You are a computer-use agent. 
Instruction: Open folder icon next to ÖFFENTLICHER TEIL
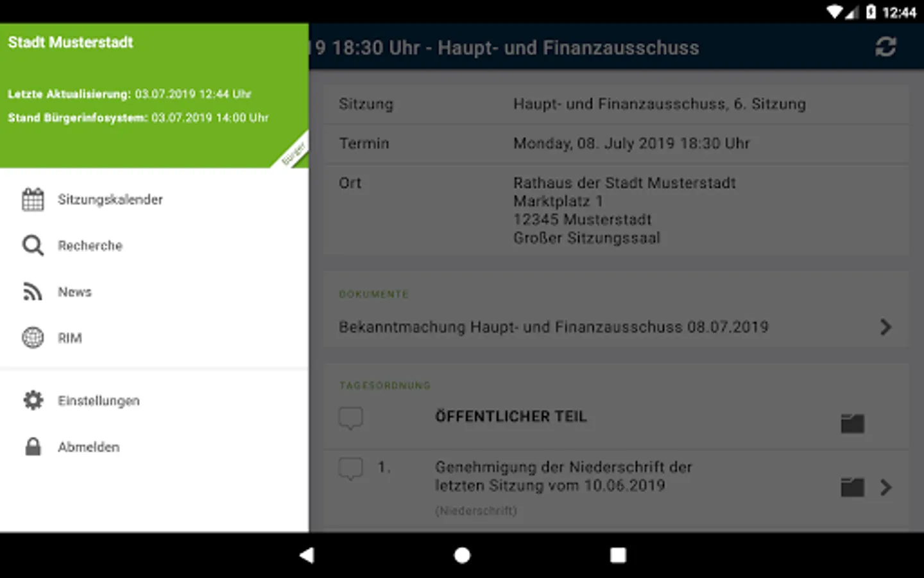[852, 423]
